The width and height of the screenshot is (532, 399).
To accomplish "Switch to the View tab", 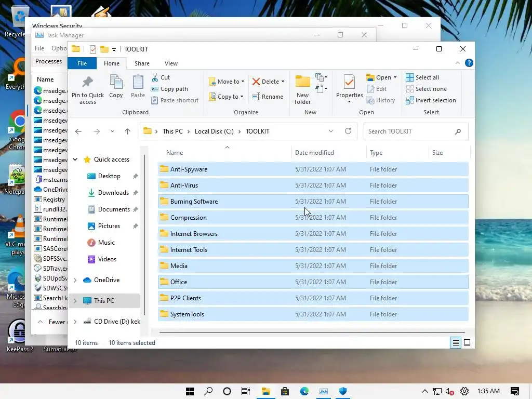I will pos(171,63).
